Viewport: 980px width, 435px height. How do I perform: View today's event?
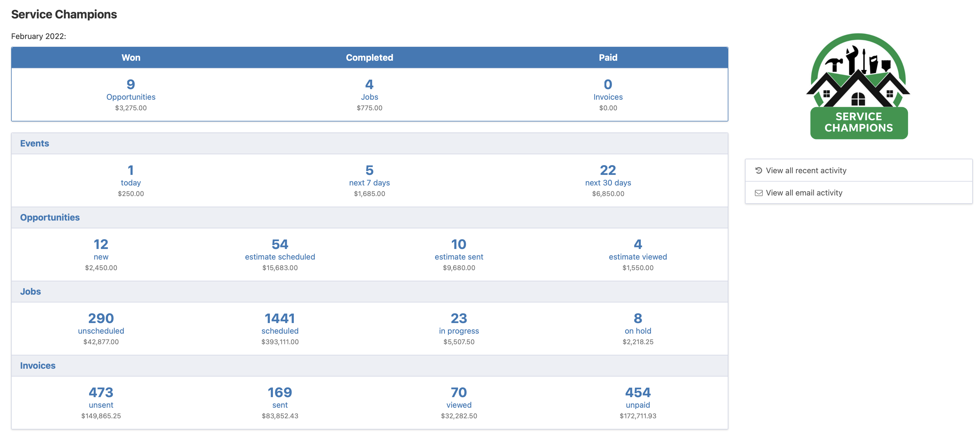point(131,176)
